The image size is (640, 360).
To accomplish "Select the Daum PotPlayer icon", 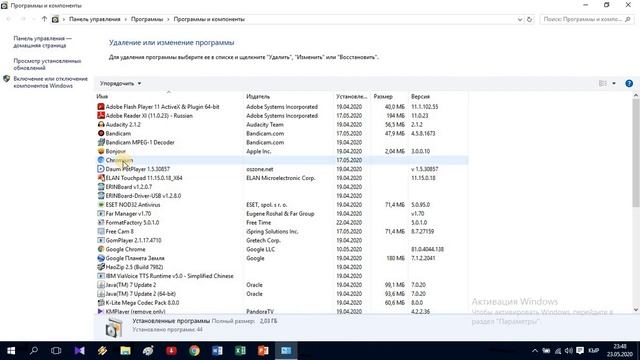I will [x=101, y=169].
